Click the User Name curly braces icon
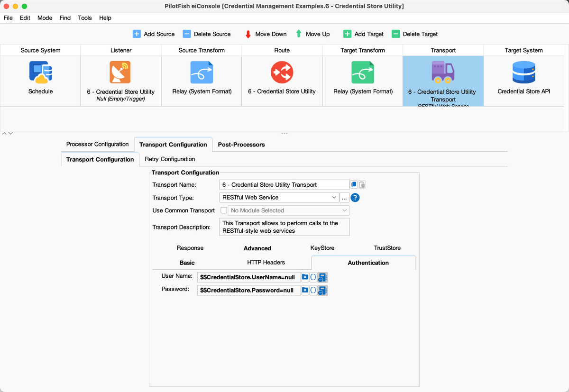 click(x=313, y=277)
